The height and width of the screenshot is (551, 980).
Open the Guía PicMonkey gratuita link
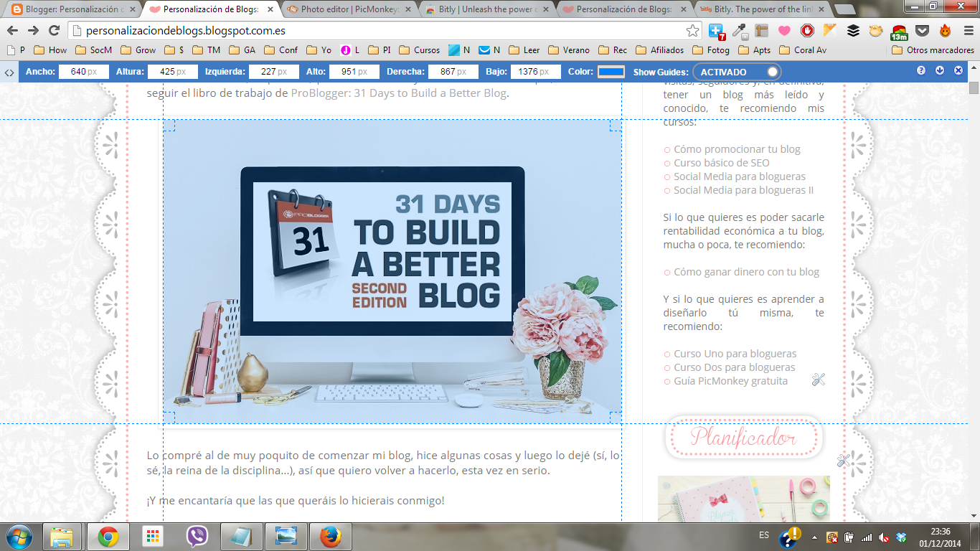click(x=730, y=381)
